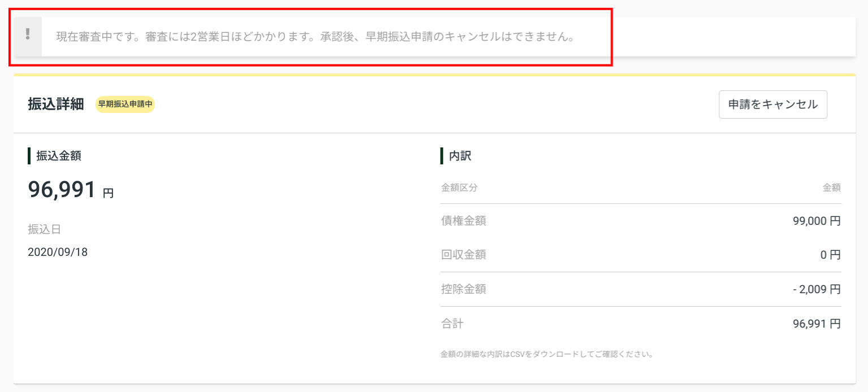Screen dimensions: 868x392
Task: Click the 99,000 円 value
Action: 817,221
